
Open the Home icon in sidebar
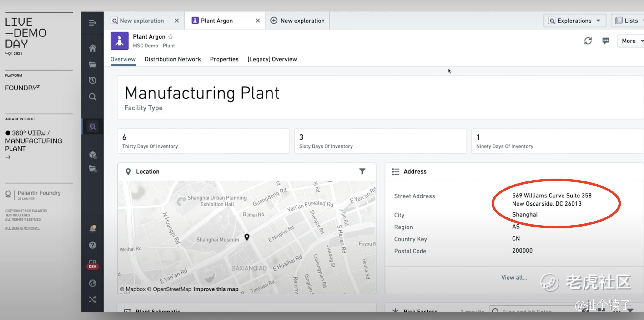point(92,48)
